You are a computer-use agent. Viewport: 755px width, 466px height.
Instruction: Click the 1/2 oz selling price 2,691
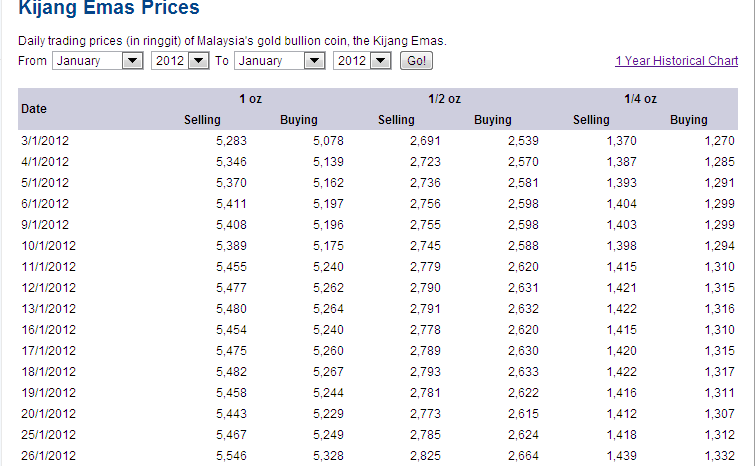(x=426, y=141)
